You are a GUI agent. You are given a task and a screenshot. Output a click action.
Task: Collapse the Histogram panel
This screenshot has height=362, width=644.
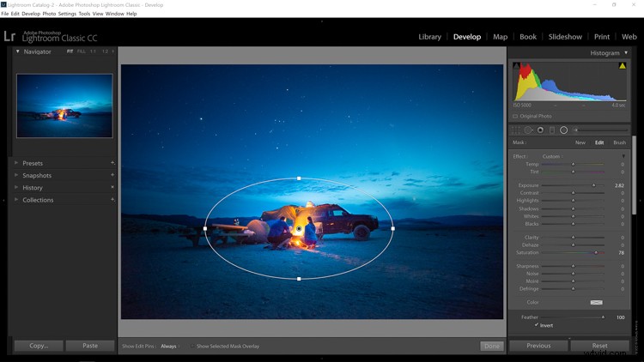626,52
